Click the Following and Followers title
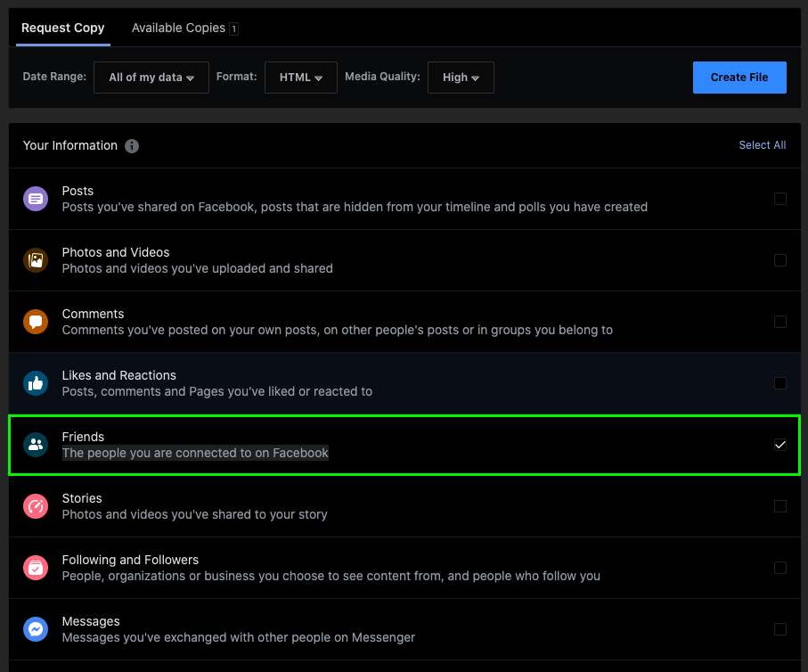 coord(130,560)
